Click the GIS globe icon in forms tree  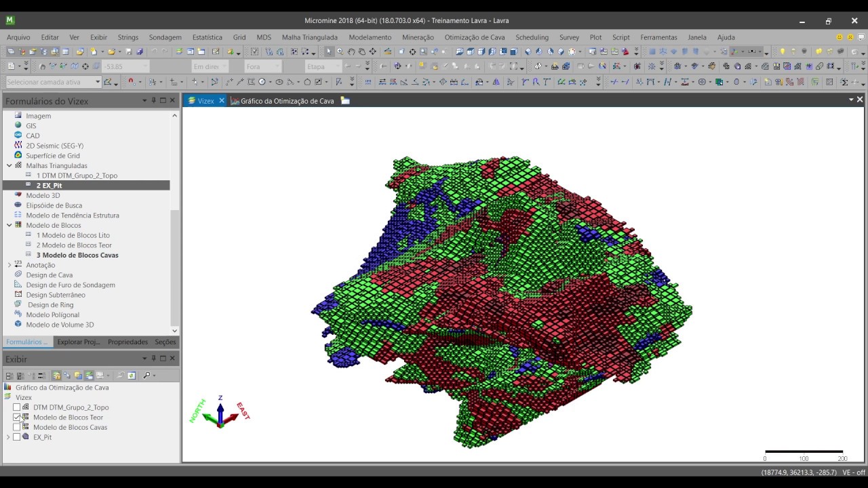pyautogui.click(x=18, y=125)
